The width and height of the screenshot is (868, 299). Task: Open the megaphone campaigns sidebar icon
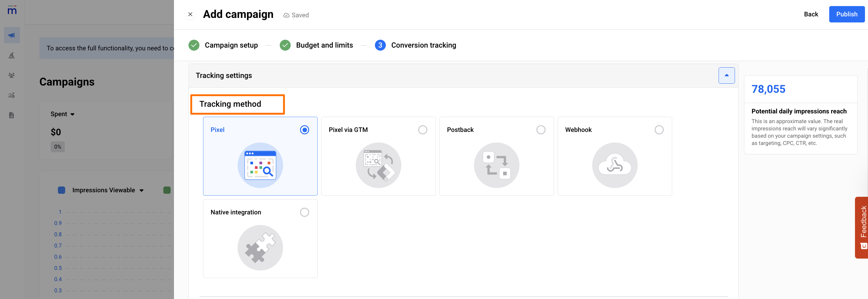12,35
